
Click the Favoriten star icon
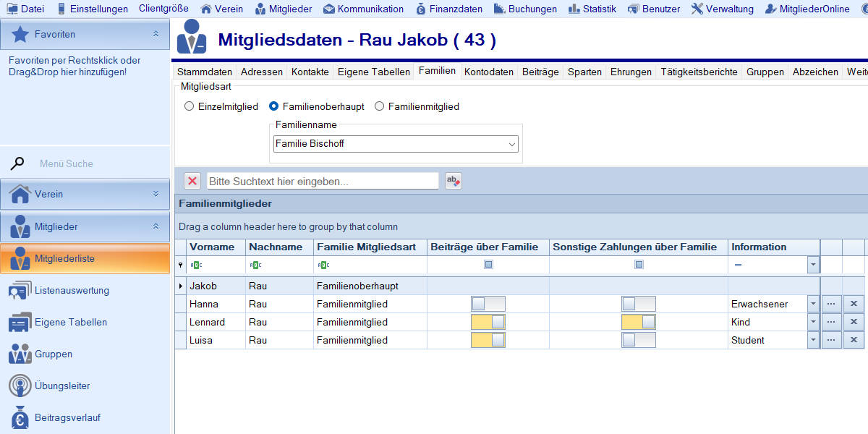[x=21, y=34]
